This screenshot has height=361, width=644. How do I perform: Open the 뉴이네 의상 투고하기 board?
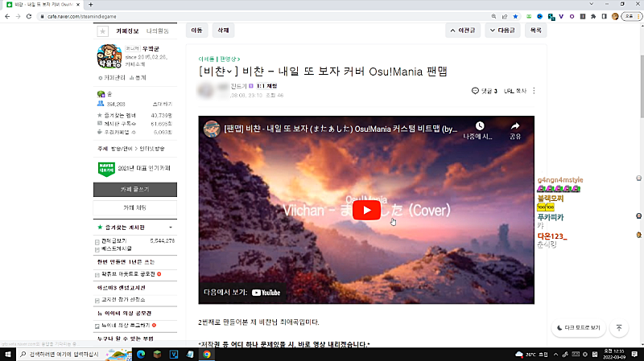click(x=126, y=326)
